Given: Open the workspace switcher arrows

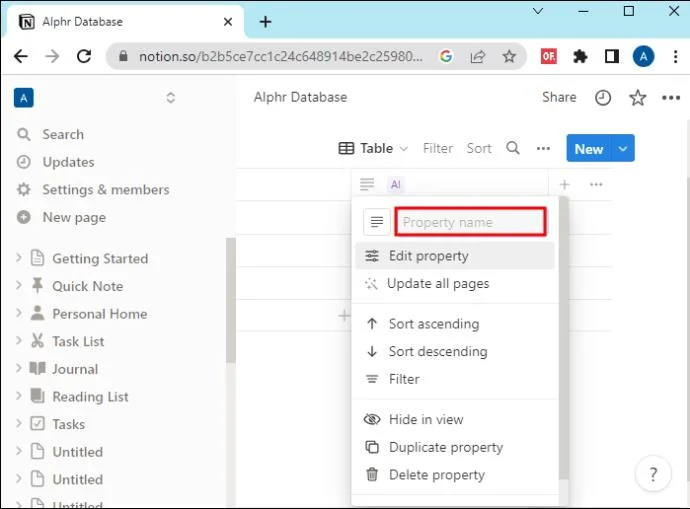Looking at the screenshot, I should tap(171, 98).
